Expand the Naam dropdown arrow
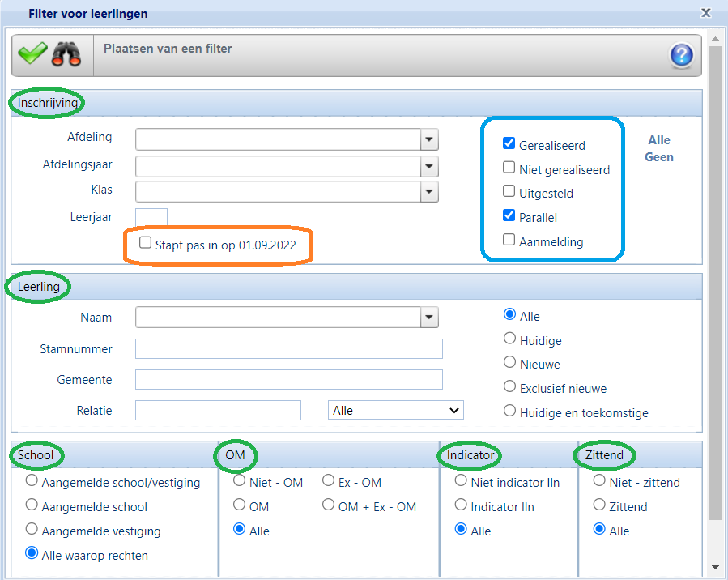 tap(429, 318)
